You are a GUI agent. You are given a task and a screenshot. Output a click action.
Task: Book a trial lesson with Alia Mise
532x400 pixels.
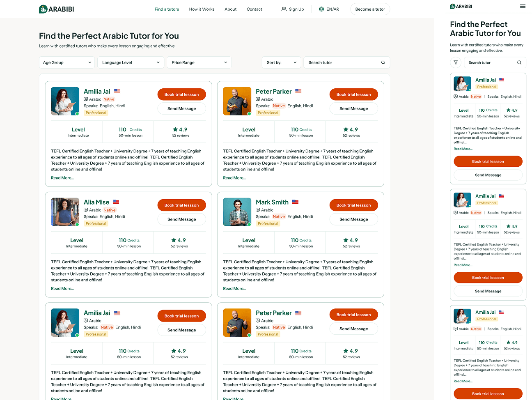coord(182,205)
